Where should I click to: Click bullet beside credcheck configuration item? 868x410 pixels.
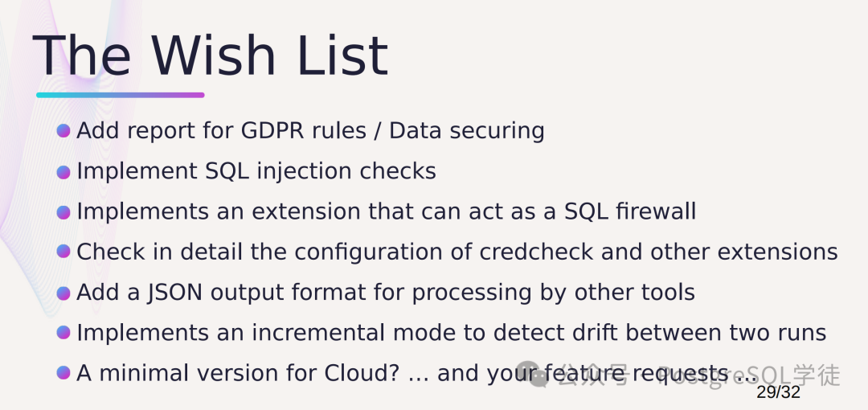click(63, 252)
